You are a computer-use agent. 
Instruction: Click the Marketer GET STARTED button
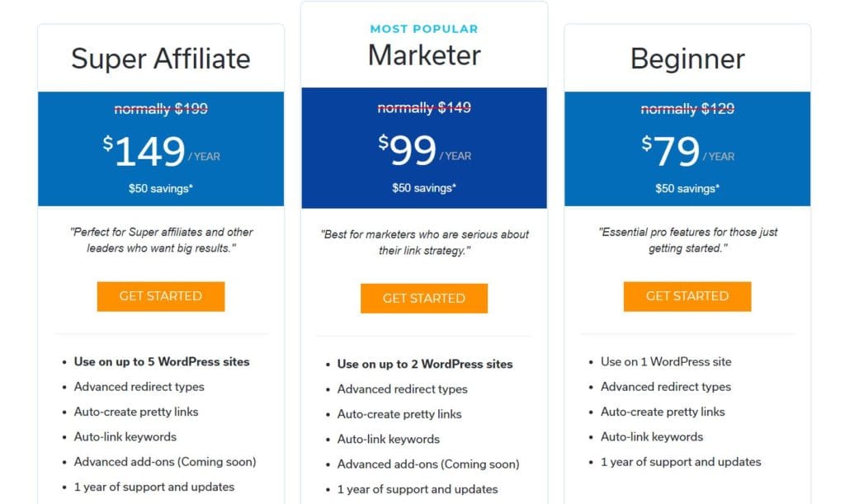point(423,299)
